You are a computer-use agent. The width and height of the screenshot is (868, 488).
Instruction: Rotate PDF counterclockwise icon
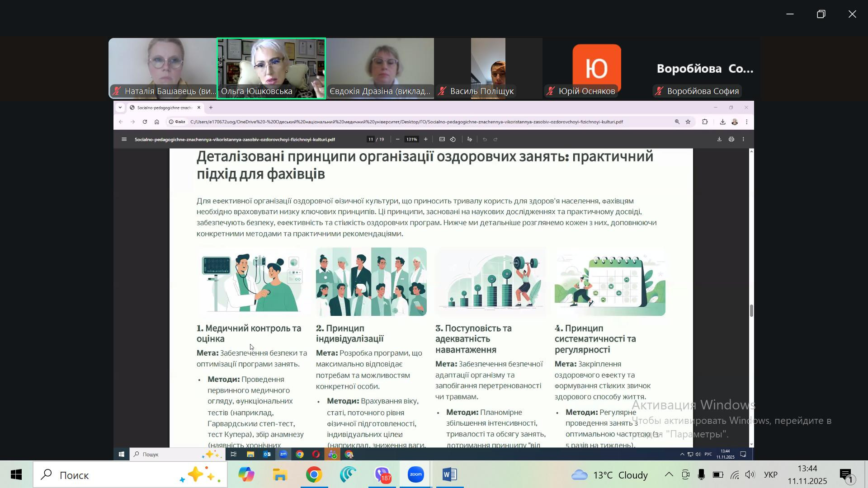pos(453,140)
